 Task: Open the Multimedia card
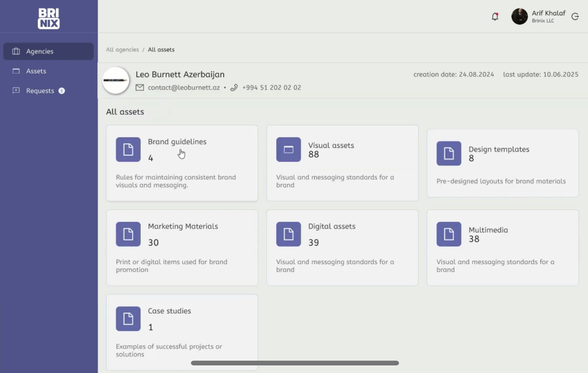click(503, 248)
